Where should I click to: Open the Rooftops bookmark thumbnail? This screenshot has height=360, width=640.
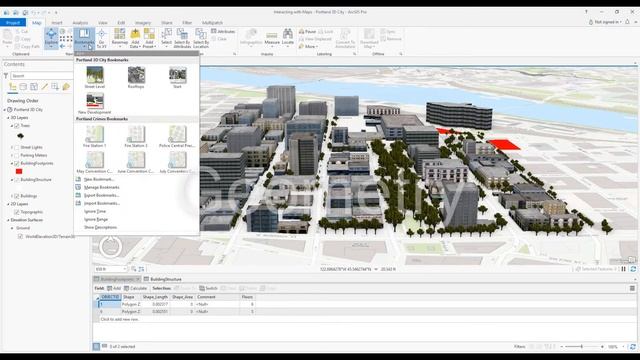point(136,77)
